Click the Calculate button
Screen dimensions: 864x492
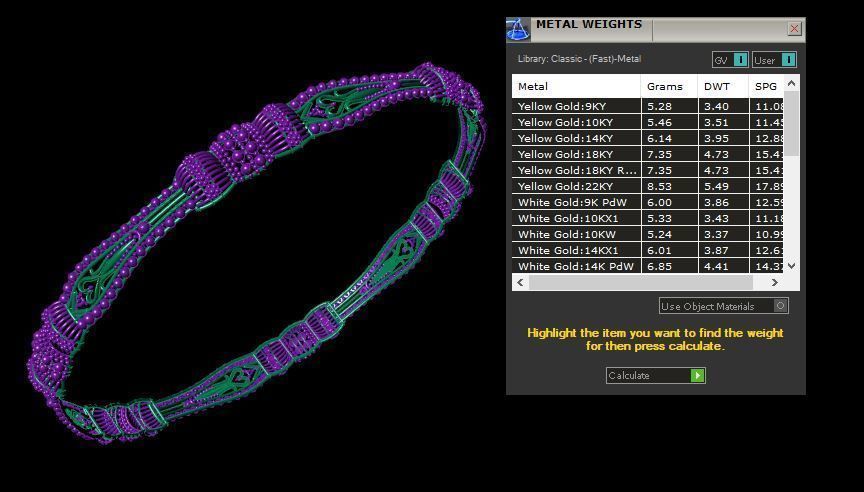pos(655,375)
